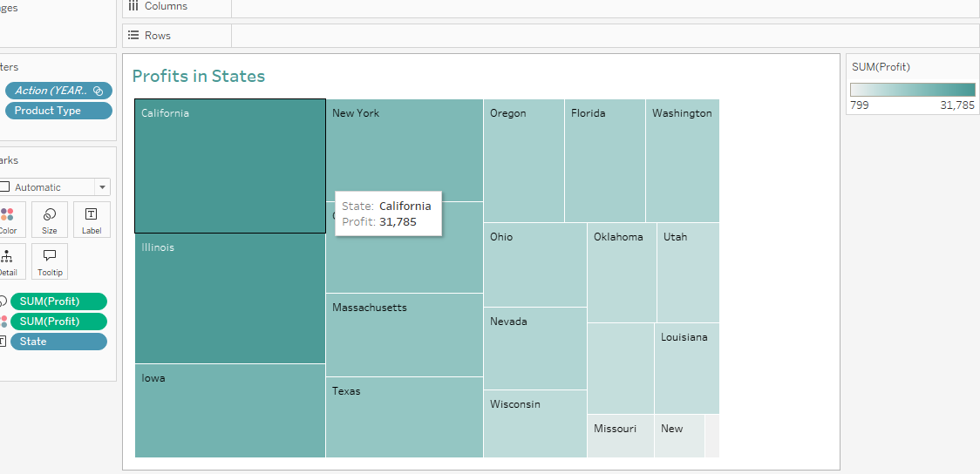Click the Rows shelf icon
Viewport: 980px width, 474px height.
133,36
